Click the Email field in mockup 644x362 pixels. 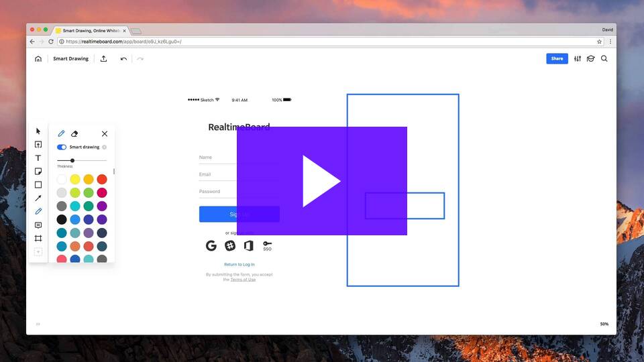(239, 175)
